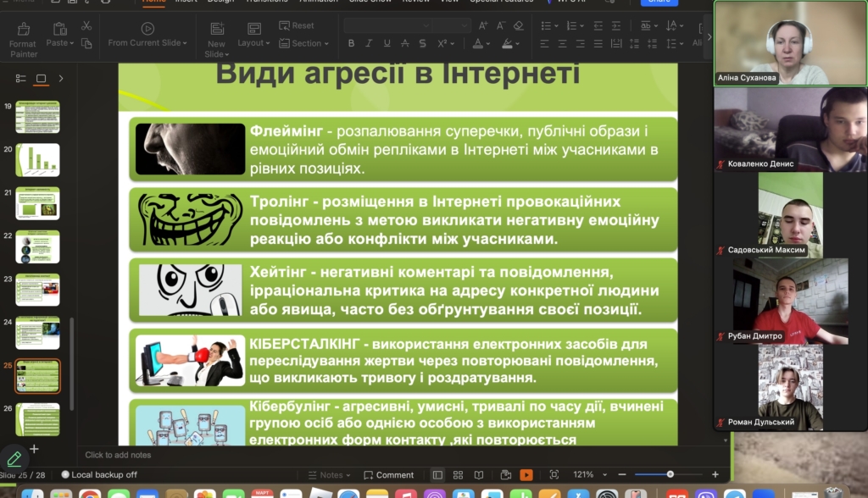This screenshot has width=868, height=498.
Task: Expand the Layout dropdown
Action: point(253,43)
